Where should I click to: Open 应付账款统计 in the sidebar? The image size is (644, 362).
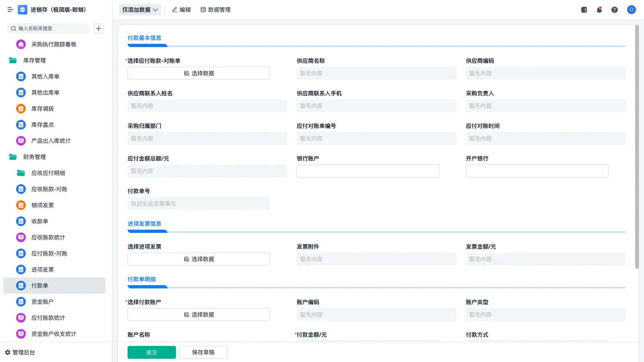54,318
